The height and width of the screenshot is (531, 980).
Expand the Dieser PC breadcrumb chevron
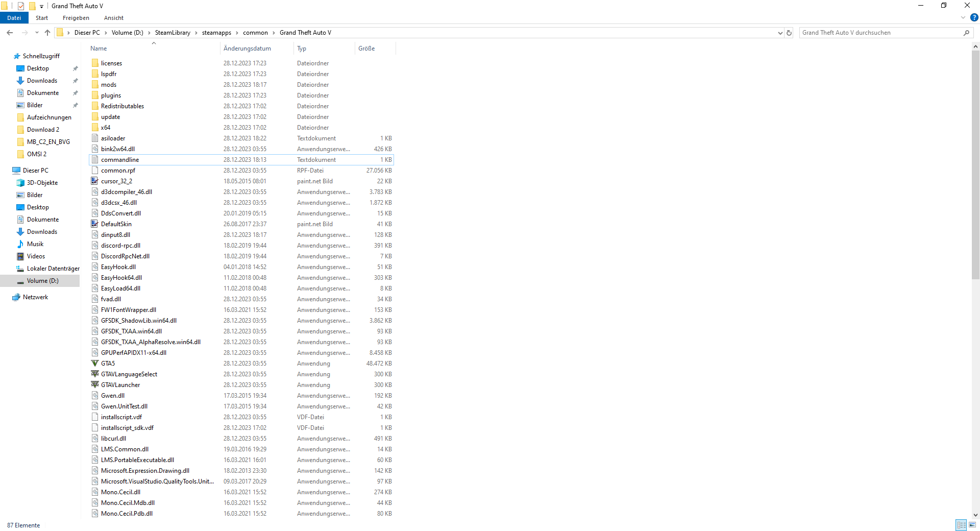(x=106, y=33)
